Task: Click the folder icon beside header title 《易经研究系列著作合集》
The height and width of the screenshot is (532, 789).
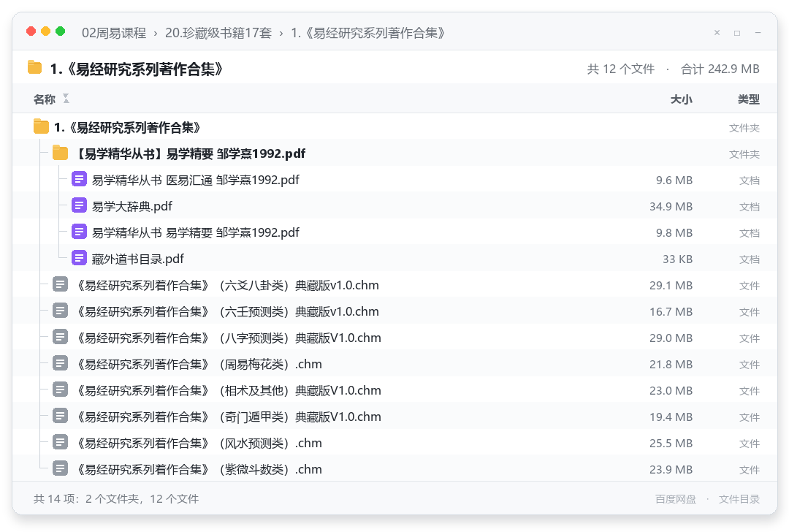Action: click(x=35, y=67)
